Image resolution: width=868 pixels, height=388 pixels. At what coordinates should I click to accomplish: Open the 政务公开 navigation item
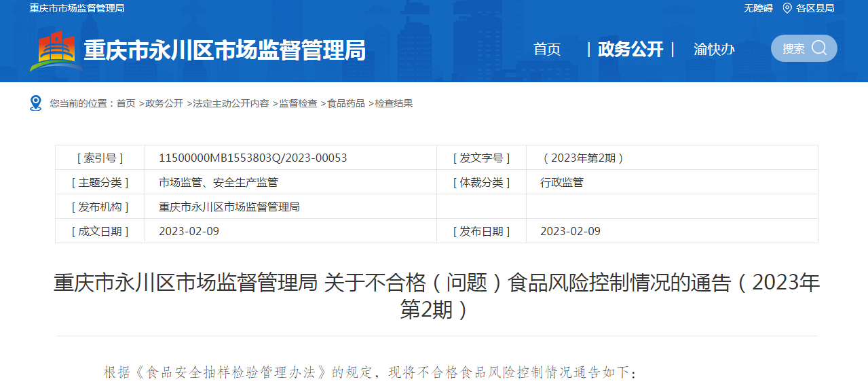point(630,49)
